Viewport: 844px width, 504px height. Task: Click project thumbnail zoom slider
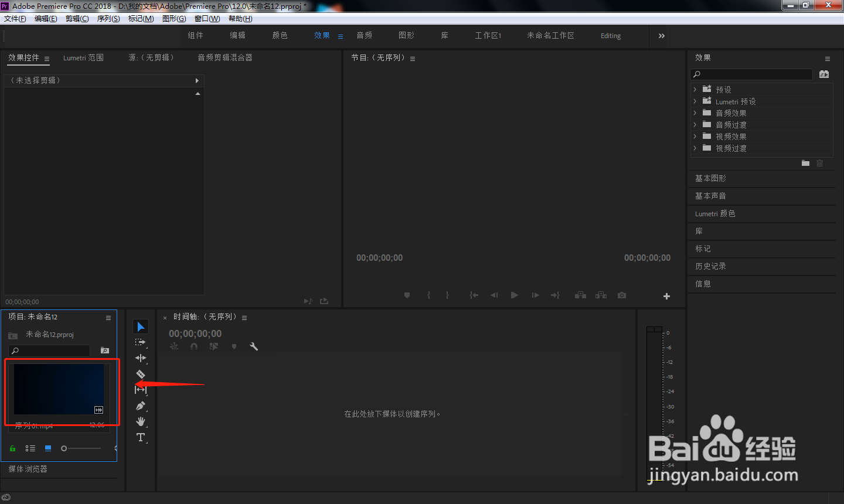(x=82, y=448)
